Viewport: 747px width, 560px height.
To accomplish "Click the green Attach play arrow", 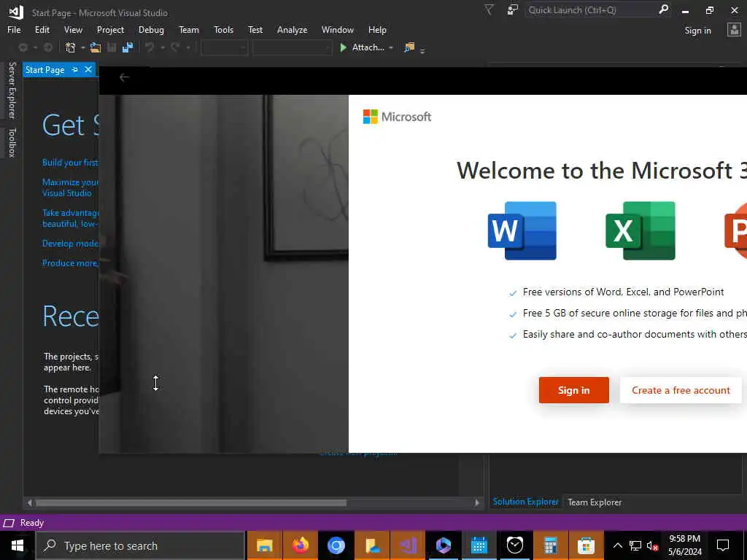I will 343,47.
